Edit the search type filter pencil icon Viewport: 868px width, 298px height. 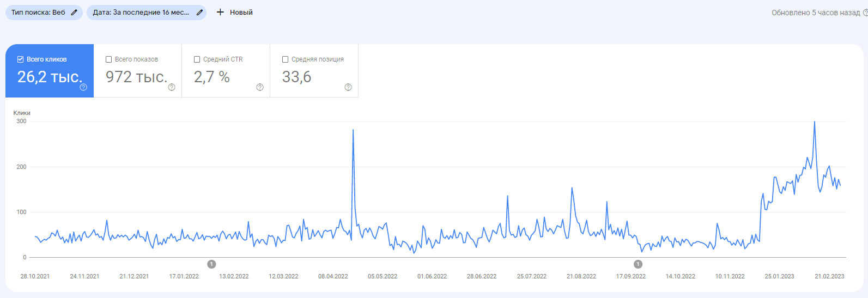pos(74,13)
